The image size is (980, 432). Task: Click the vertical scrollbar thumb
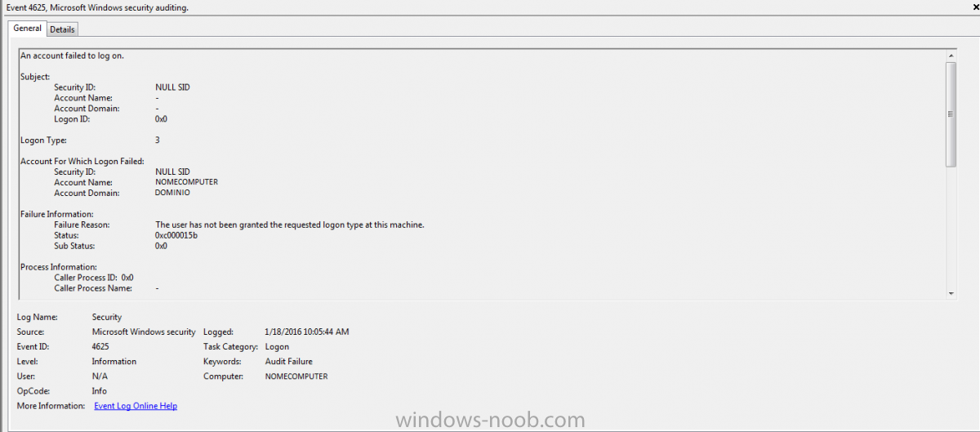(951, 114)
